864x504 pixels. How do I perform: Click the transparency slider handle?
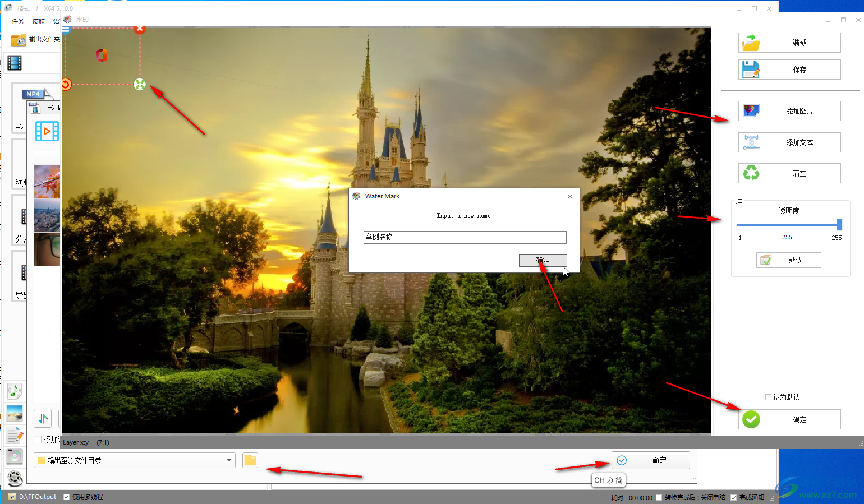[x=839, y=225]
